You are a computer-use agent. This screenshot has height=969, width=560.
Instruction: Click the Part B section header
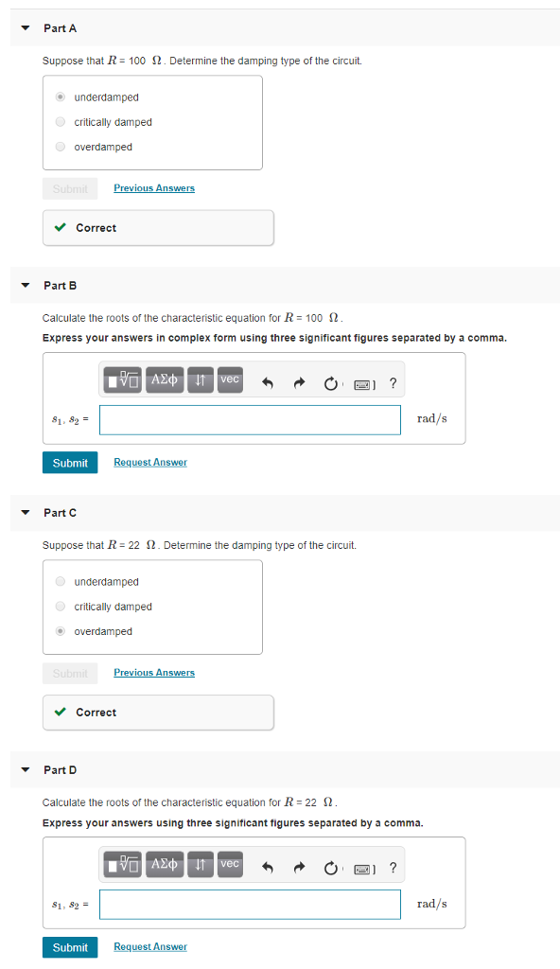61,285
